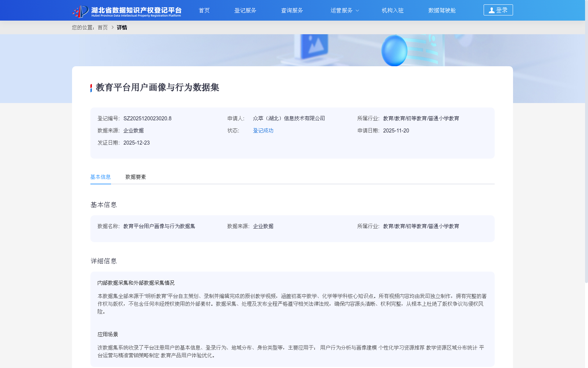The width and height of the screenshot is (588, 368).
Task: Open the 登记服务 nav menu
Action: point(245,10)
